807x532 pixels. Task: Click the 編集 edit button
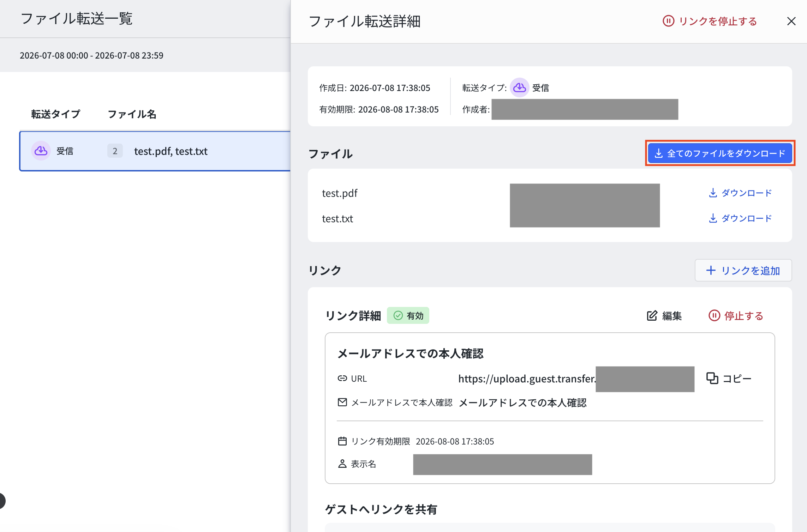coord(664,316)
